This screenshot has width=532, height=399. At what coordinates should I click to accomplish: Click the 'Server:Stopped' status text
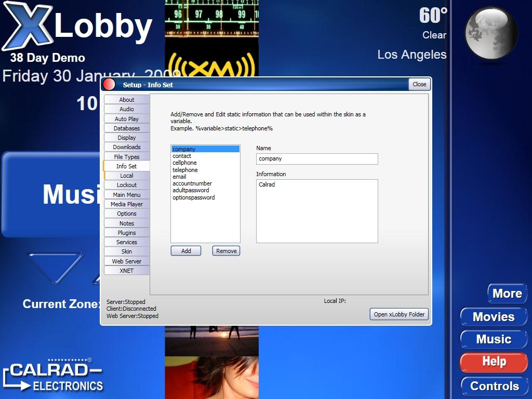coord(126,302)
